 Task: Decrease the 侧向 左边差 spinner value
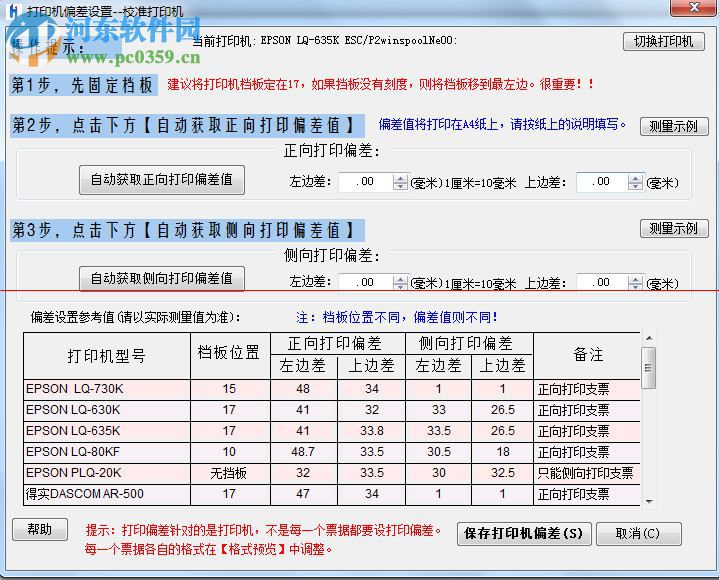coord(400,287)
